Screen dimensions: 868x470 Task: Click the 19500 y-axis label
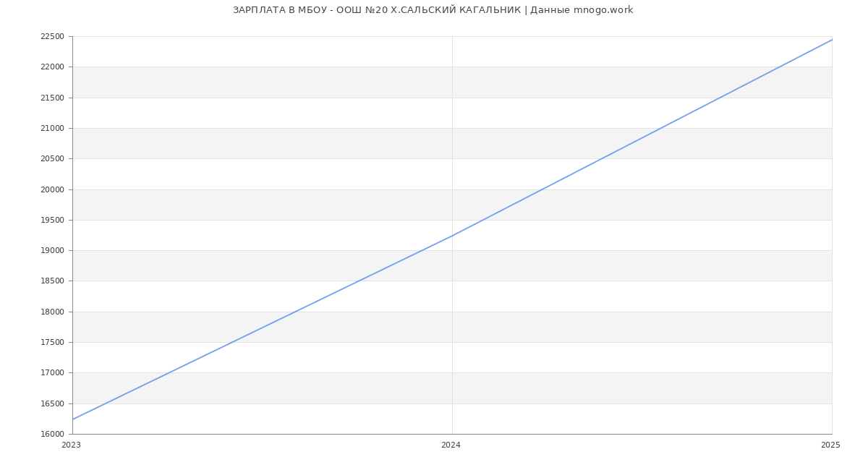[x=52, y=221]
